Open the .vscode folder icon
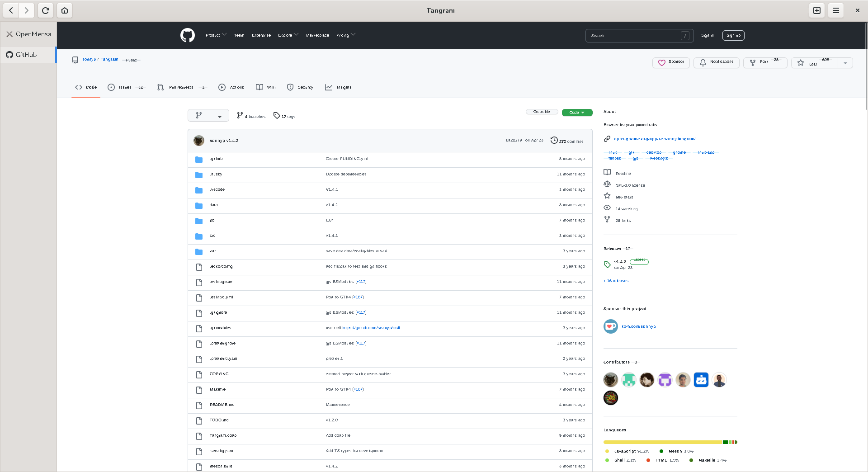 click(x=199, y=190)
